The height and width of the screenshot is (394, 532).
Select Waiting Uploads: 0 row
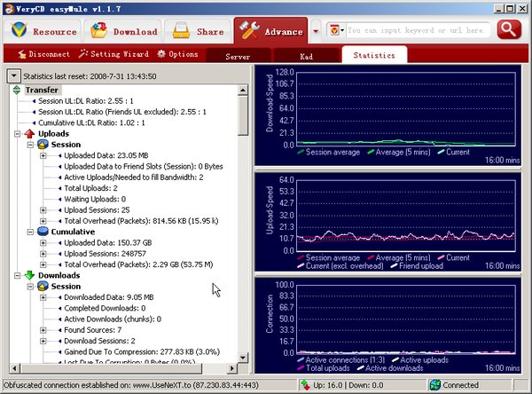click(95, 199)
